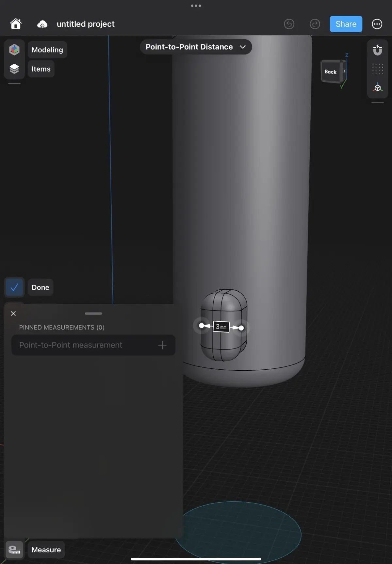Tap the left toolbar collapse handle
Image resolution: width=392 pixels, height=564 pixels.
(14, 84)
